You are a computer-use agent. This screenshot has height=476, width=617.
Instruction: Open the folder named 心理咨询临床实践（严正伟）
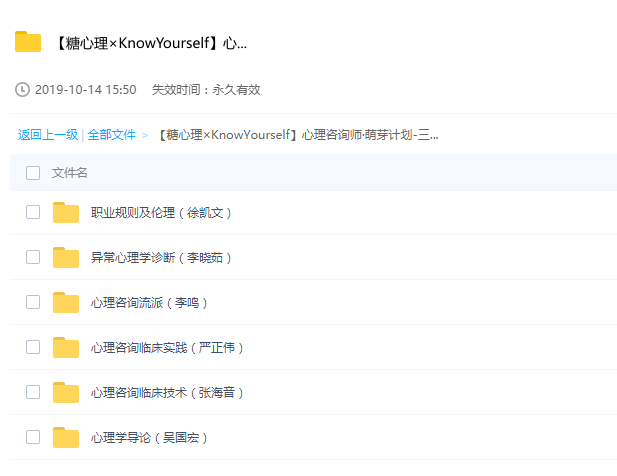point(167,348)
